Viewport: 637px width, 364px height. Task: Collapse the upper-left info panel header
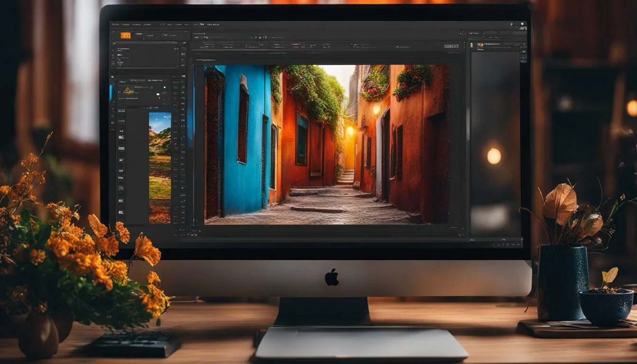(114, 44)
